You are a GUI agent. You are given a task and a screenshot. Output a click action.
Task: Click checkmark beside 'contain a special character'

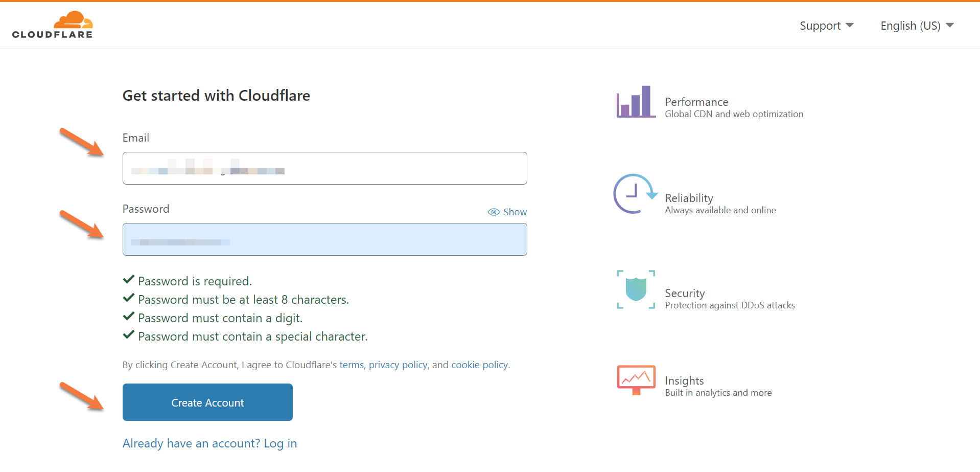[129, 335]
